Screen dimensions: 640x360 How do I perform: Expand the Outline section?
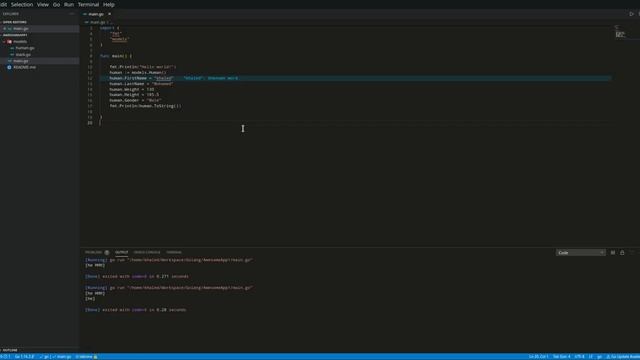click(x=10, y=350)
